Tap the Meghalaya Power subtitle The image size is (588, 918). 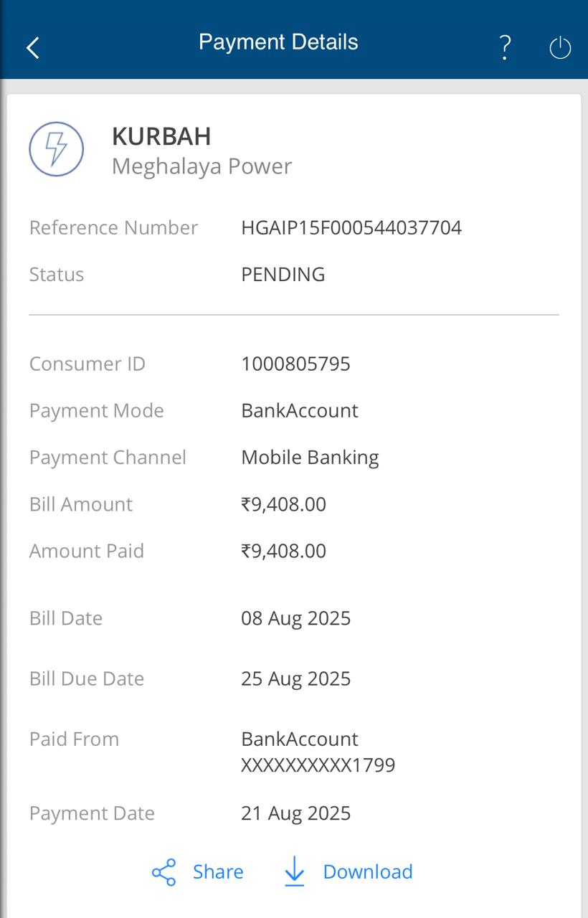point(201,166)
